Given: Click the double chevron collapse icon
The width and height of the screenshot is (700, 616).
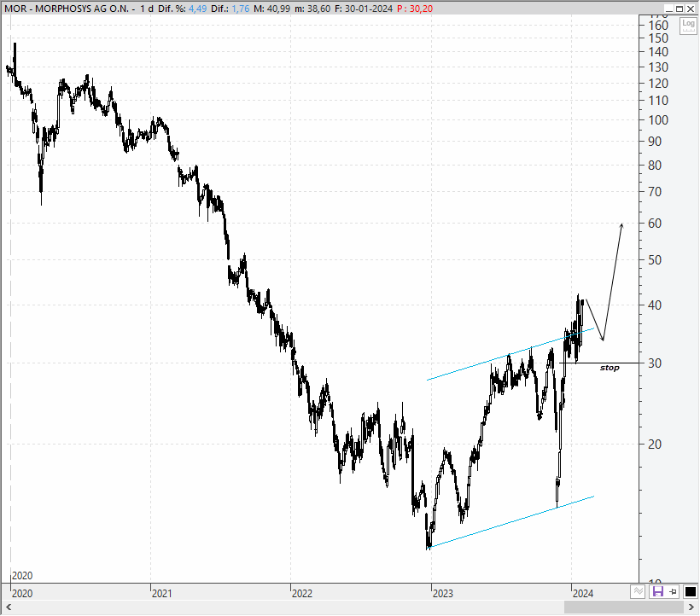Looking at the screenshot, I should click(x=638, y=592).
